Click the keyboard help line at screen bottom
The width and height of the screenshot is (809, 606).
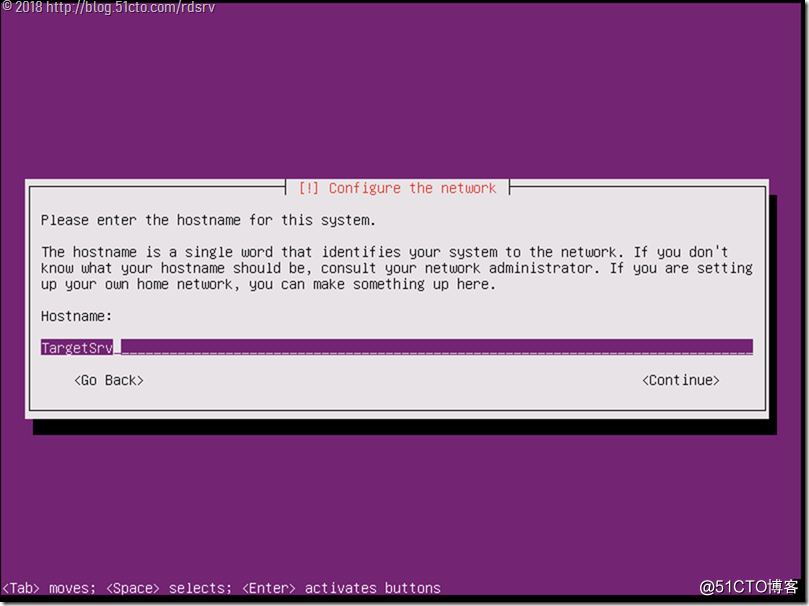(x=221, y=588)
